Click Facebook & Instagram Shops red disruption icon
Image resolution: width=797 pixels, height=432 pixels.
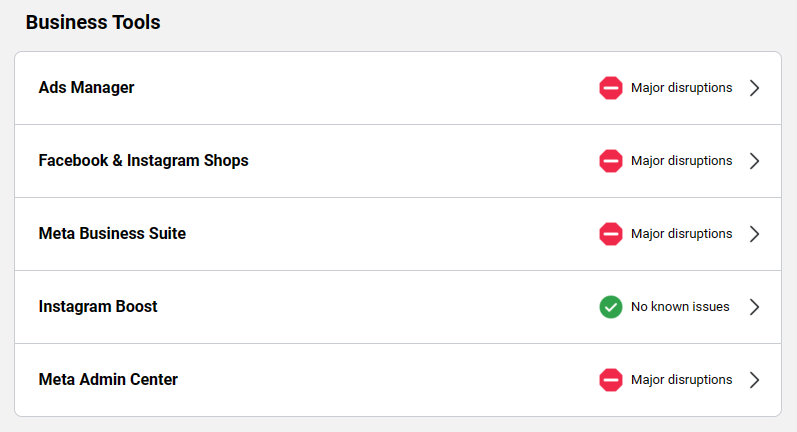[x=611, y=161]
